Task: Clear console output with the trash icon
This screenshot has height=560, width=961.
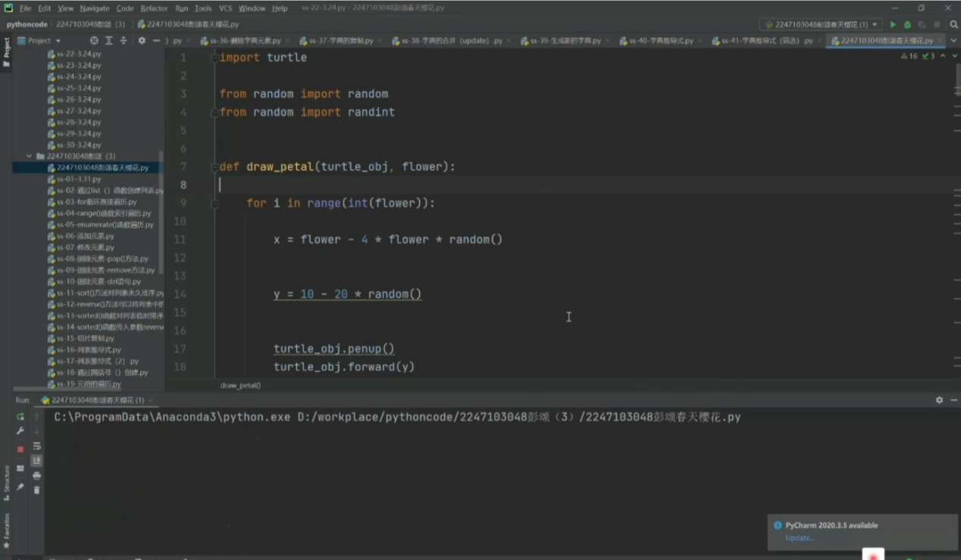Action: (36, 490)
